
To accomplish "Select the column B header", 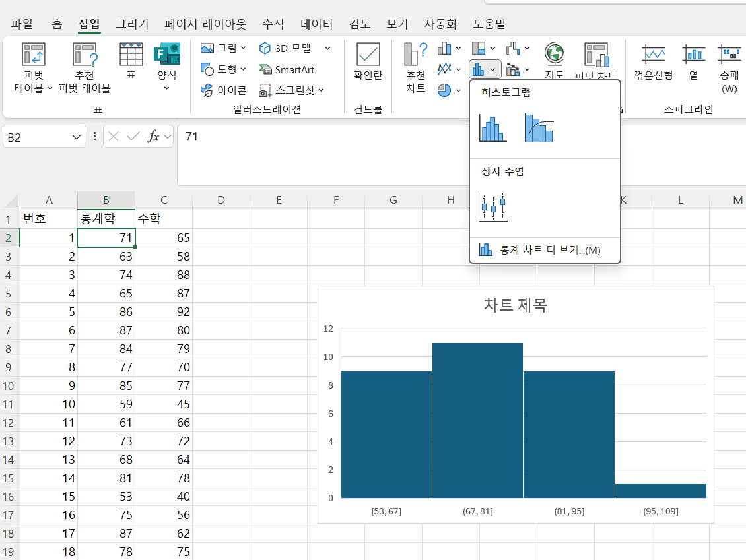I will click(x=106, y=201).
